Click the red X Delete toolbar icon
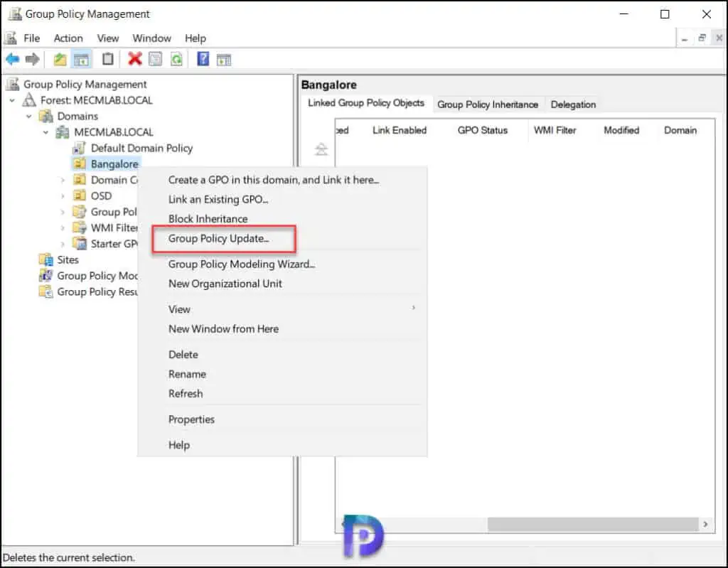 [x=134, y=58]
